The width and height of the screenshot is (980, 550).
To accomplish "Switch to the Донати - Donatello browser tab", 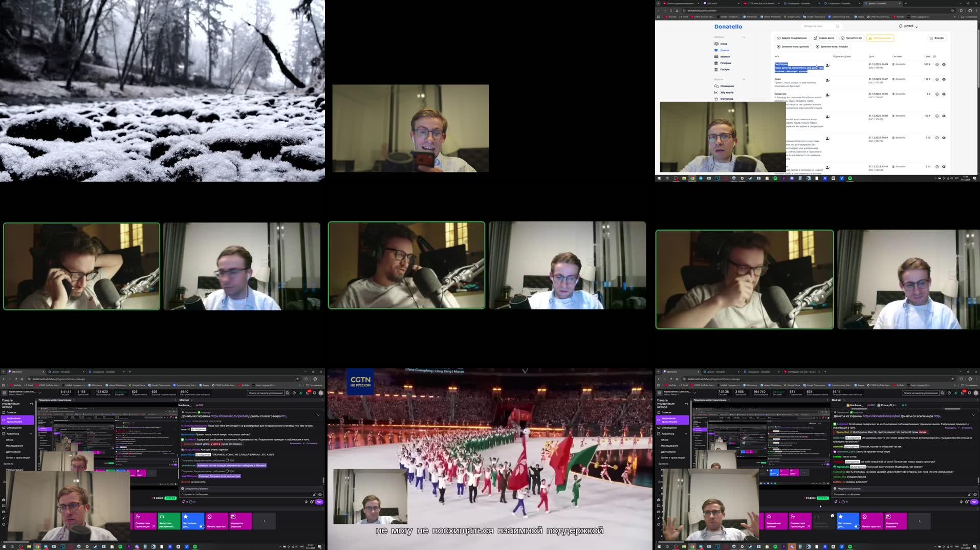I will pyautogui.click(x=60, y=372).
